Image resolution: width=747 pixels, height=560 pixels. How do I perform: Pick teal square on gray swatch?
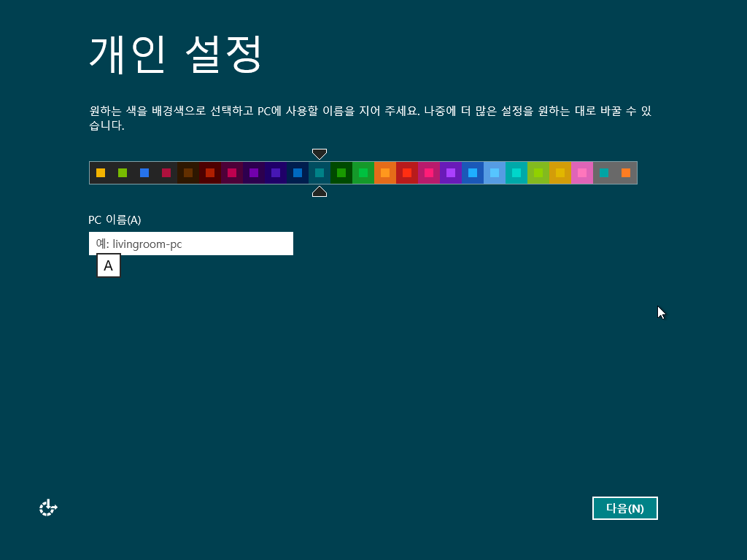click(x=604, y=173)
